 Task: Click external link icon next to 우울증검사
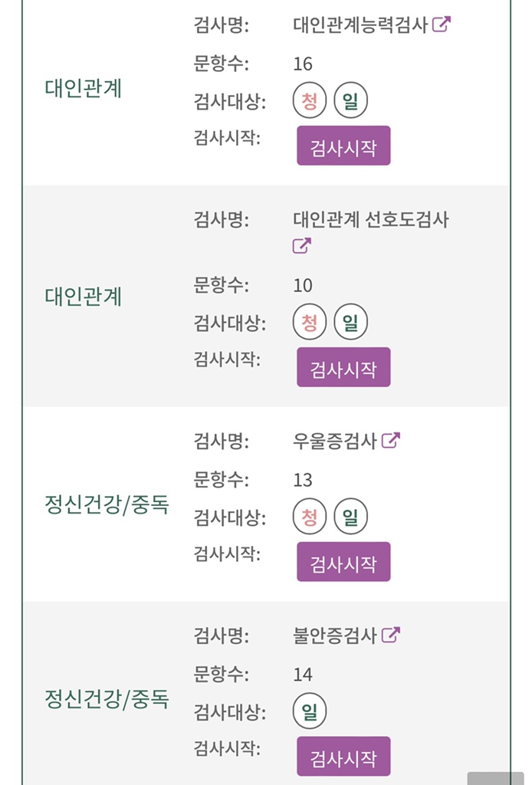pyautogui.click(x=391, y=441)
